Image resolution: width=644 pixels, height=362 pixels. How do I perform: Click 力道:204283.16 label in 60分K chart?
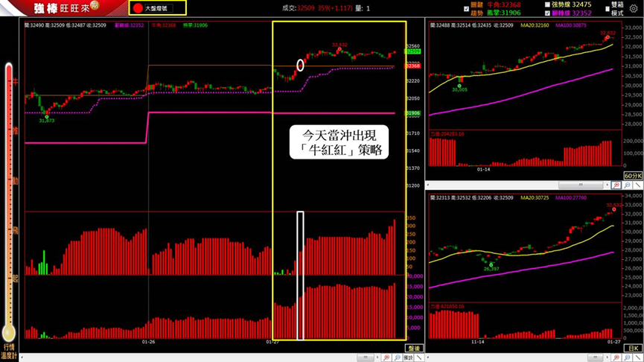[x=447, y=134]
